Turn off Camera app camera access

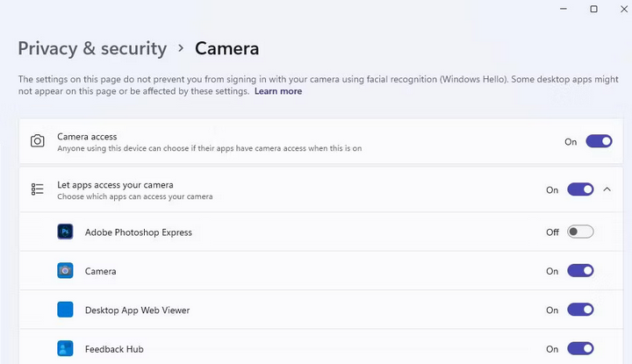point(580,271)
